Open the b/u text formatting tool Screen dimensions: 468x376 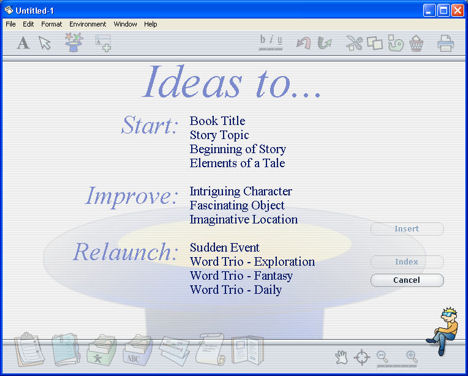pyautogui.click(x=271, y=42)
